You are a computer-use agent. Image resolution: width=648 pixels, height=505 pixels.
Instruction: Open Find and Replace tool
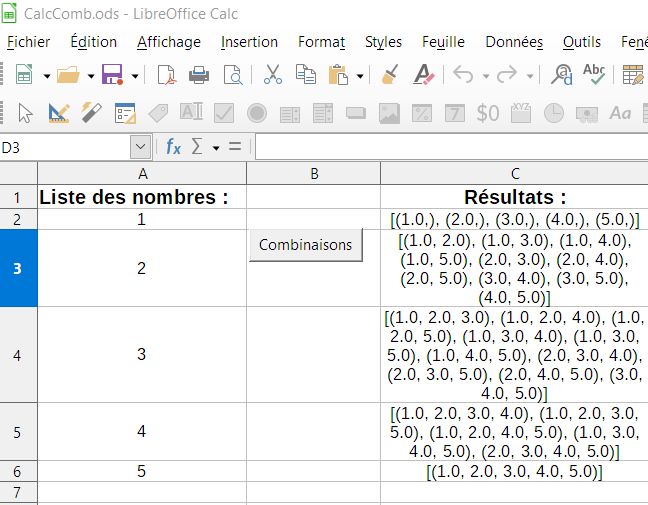(x=562, y=75)
